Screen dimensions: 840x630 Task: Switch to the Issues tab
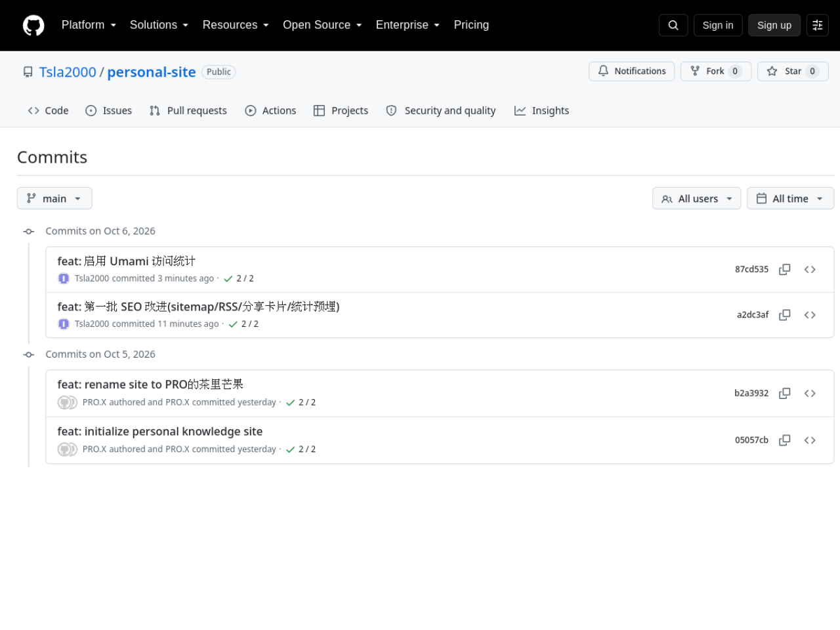(x=109, y=111)
